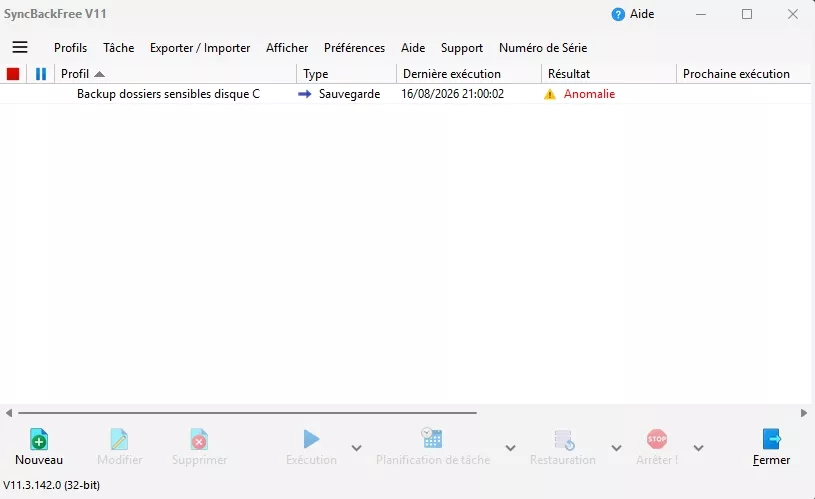Expand the Exécution dropdown arrow
The image size is (815, 499).
pyautogui.click(x=356, y=448)
